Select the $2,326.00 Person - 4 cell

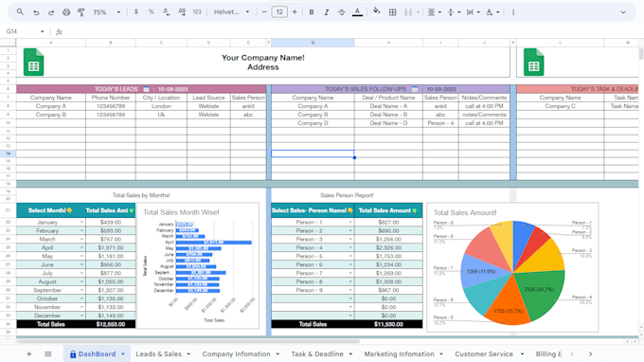388,247
